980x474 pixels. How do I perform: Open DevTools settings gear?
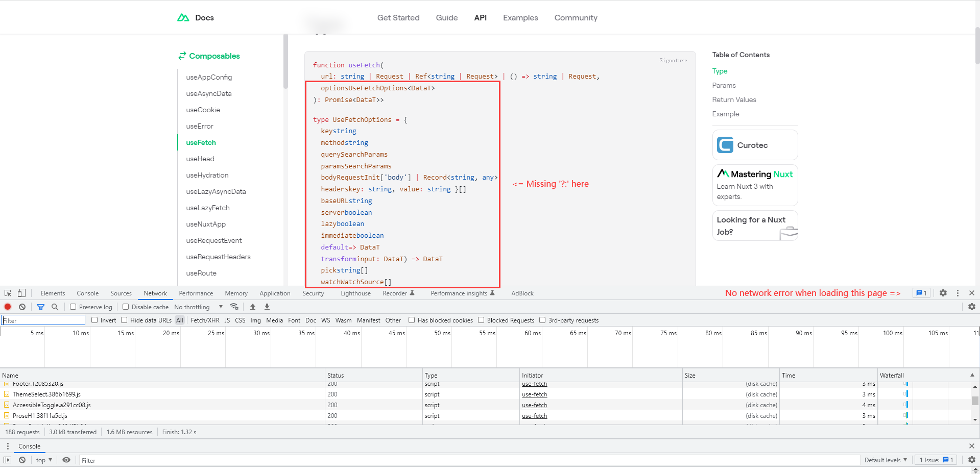(942, 293)
